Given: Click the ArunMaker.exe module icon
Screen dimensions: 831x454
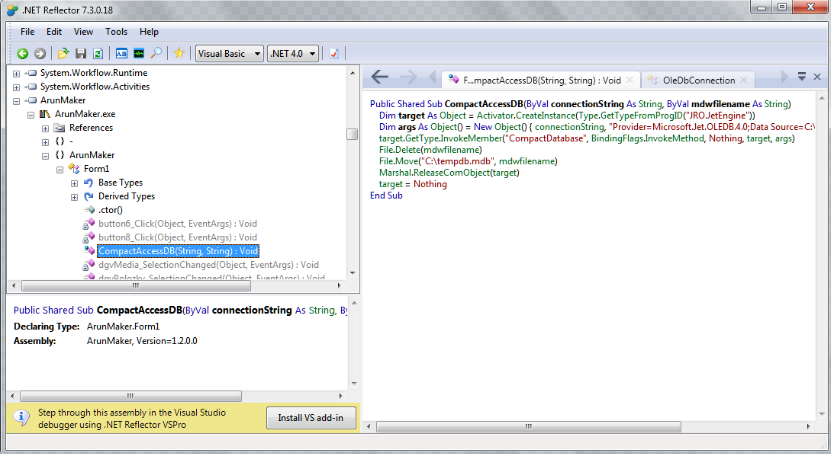Looking at the screenshot, I should [x=45, y=114].
